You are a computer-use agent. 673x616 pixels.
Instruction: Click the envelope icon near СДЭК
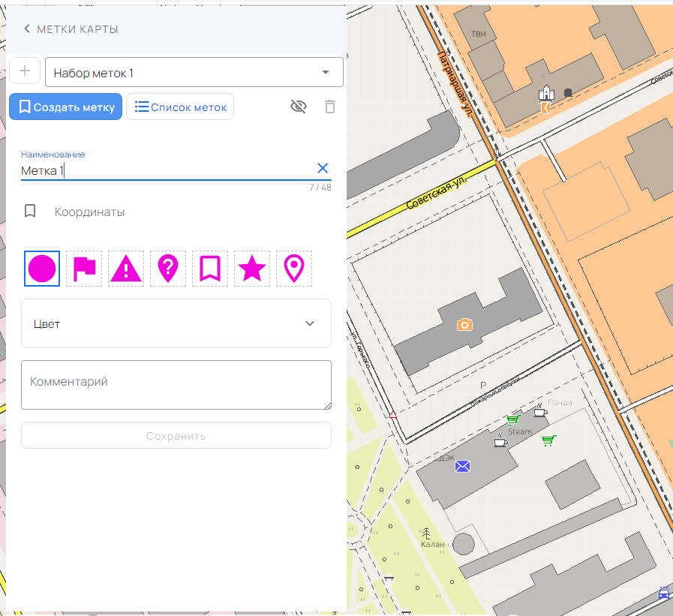tap(463, 466)
